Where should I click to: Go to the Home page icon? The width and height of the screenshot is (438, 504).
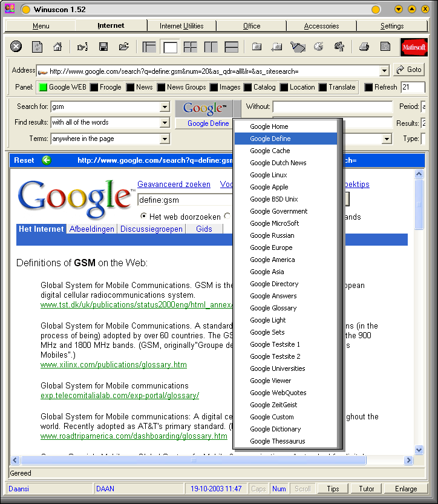click(x=57, y=47)
